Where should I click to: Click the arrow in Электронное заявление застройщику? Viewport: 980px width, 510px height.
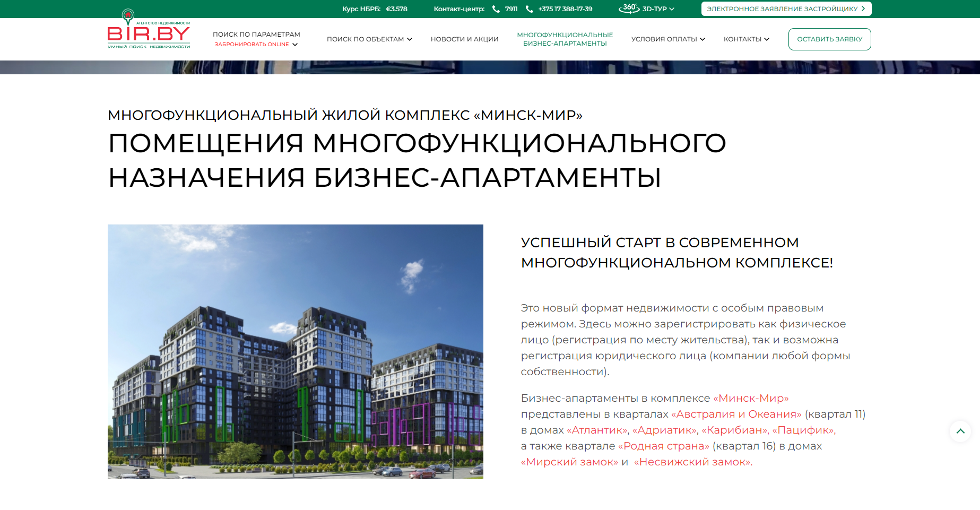863,8
